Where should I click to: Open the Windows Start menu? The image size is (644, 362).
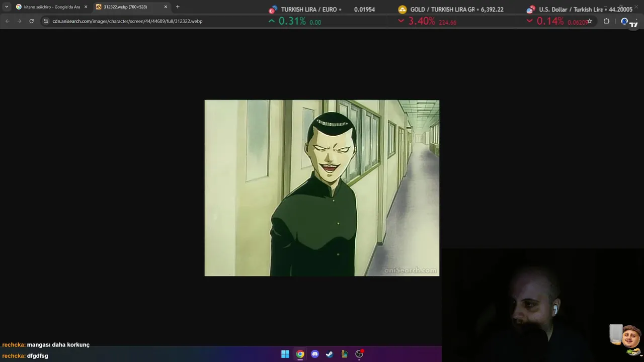(285, 354)
